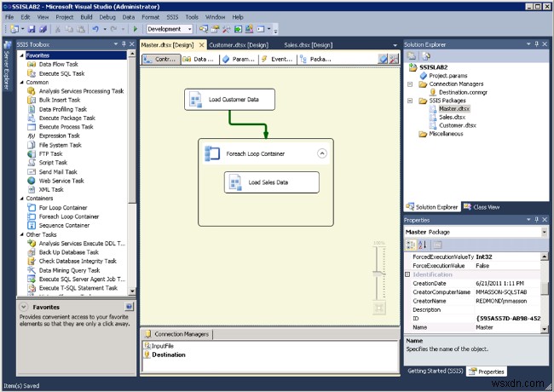Click the Undo toolbar icon
554x392 pixels.
click(95, 29)
